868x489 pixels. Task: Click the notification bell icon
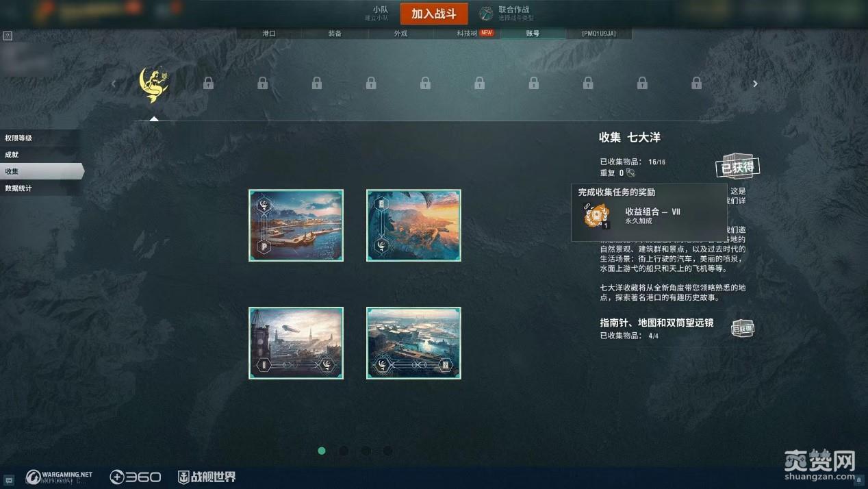click(x=859, y=480)
